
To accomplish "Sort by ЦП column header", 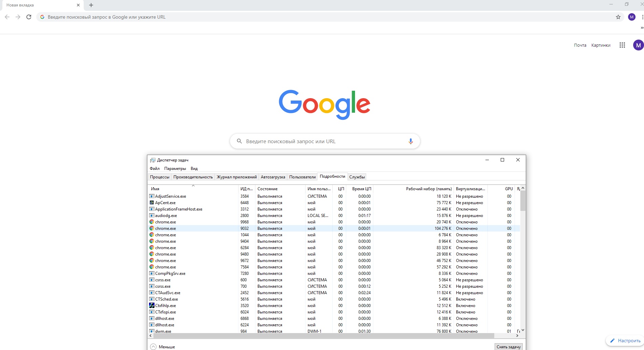I will [x=339, y=189].
